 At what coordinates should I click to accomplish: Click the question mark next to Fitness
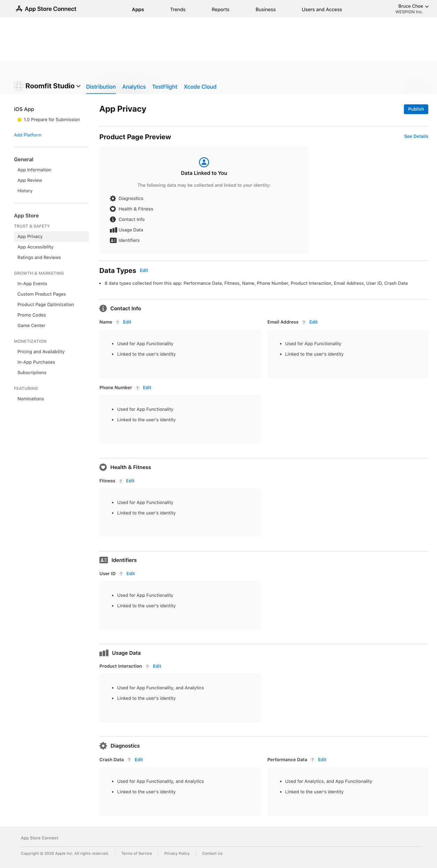click(121, 481)
